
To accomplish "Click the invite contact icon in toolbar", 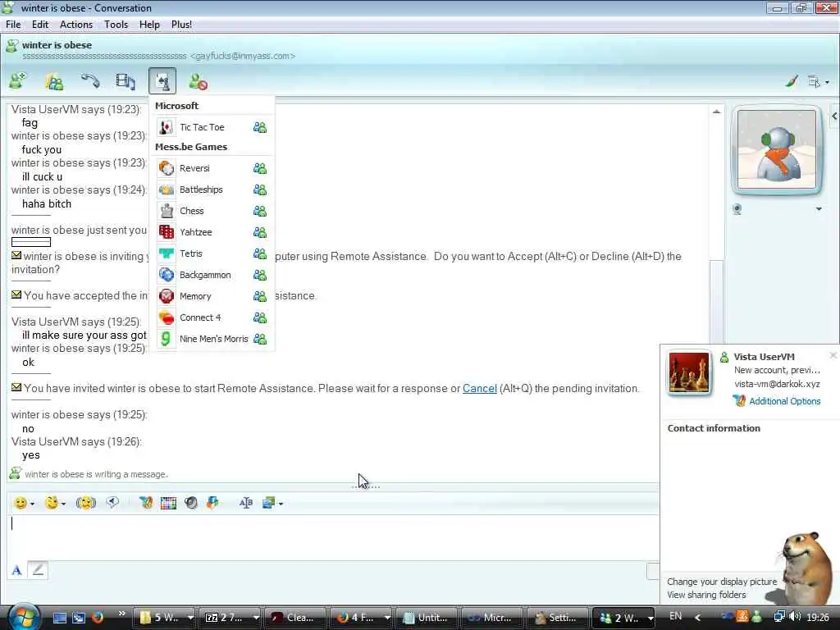I will point(18,81).
